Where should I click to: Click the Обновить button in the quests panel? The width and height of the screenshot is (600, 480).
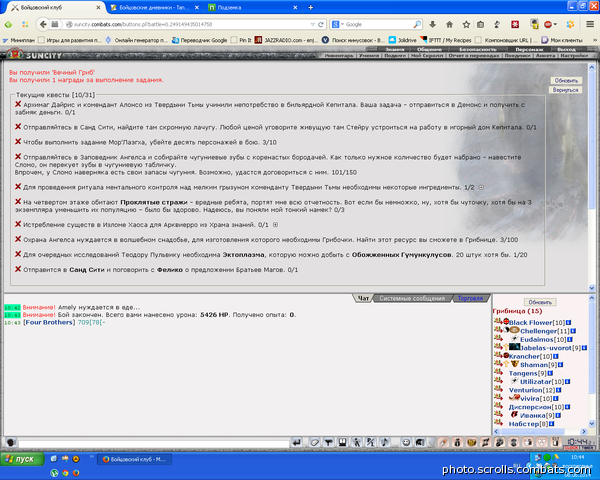pos(566,80)
